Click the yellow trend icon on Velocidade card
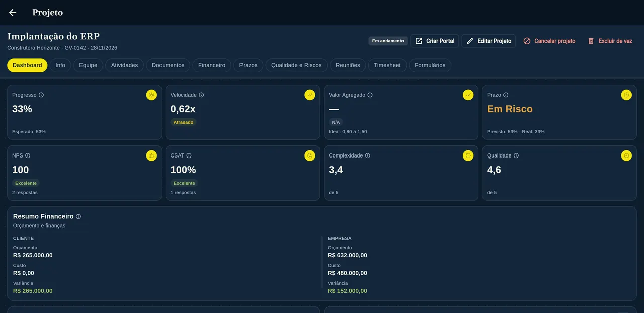 click(x=310, y=95)
